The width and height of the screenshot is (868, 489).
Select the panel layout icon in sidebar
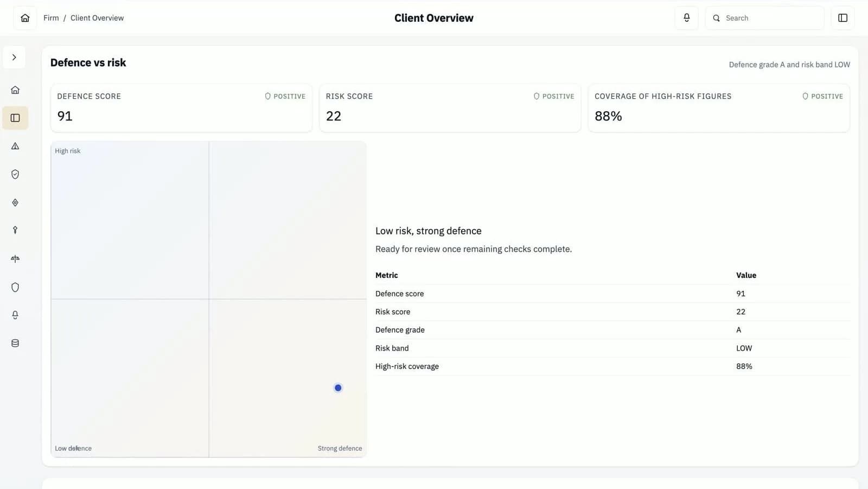15,118
